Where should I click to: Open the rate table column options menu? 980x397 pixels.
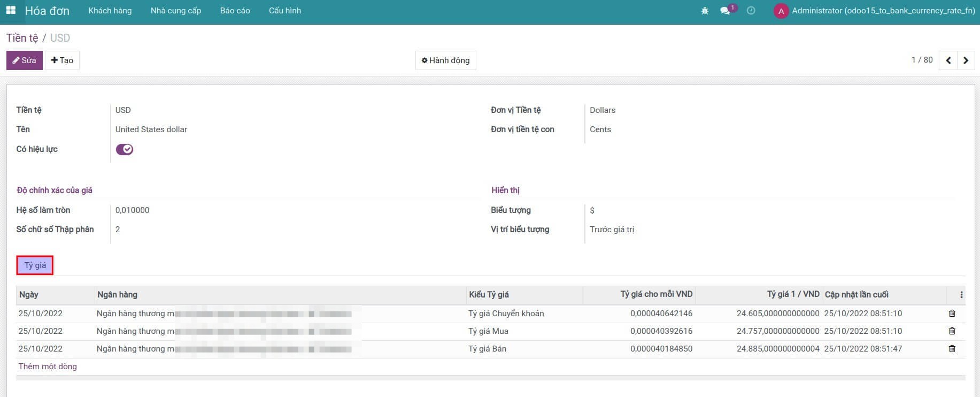[x=961, y=295]
